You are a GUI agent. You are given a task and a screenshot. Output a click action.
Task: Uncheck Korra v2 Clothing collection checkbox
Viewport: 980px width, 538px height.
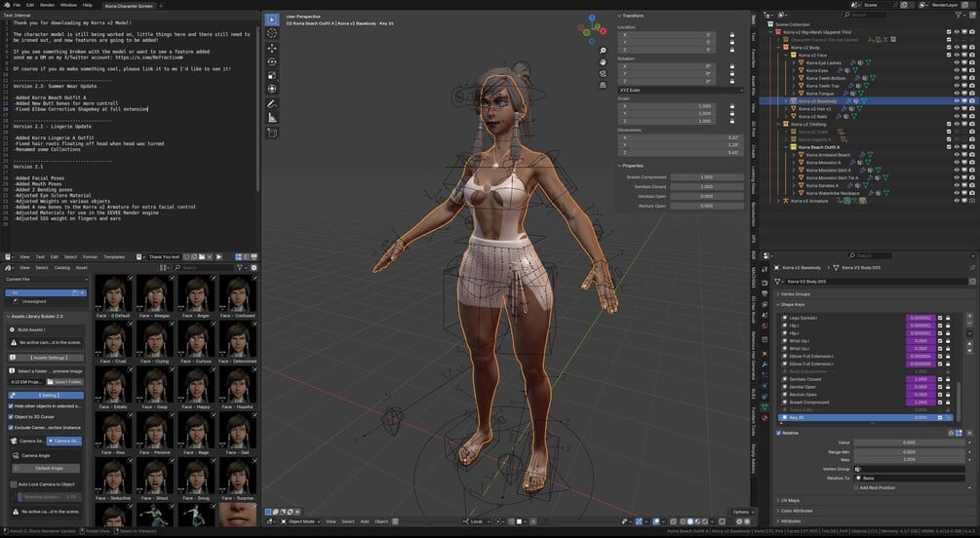[949, 125]
